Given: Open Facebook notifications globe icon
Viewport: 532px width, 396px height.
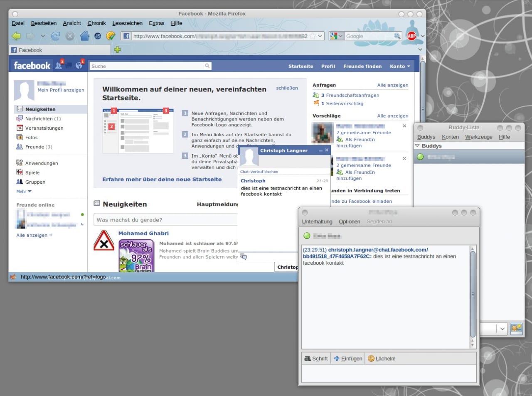Looking at the screenshot, I should click(x=79, y=66).
